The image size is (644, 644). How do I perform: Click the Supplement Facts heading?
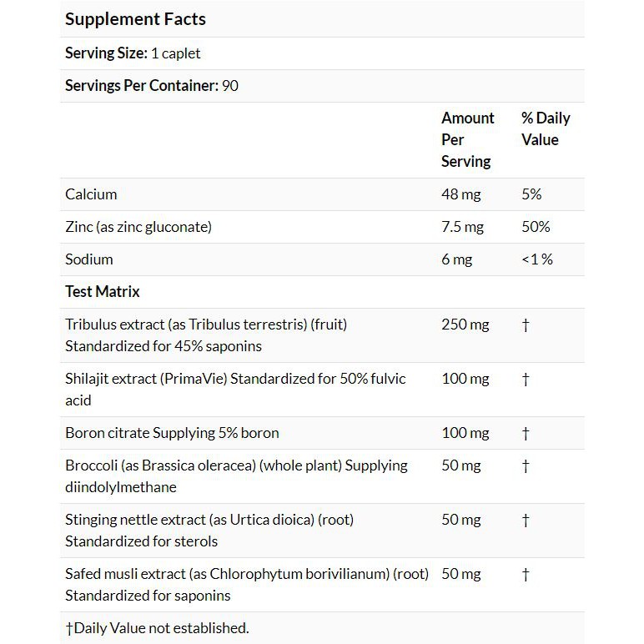point(135,18)
